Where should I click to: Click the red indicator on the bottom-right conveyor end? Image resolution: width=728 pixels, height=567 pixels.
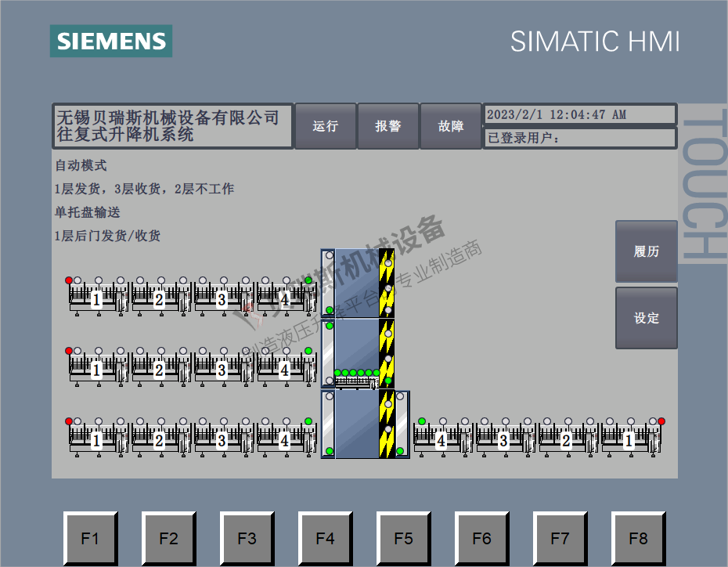(661, 421)
